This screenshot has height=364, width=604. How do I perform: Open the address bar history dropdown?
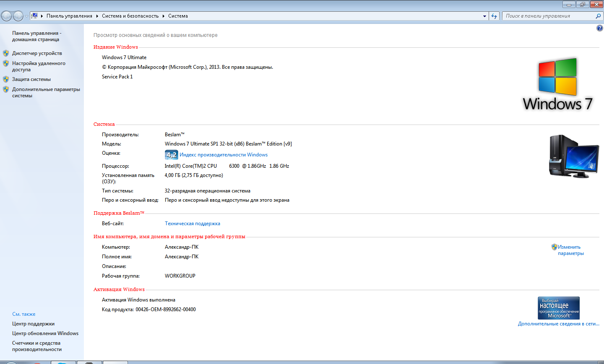pos(485,16)
